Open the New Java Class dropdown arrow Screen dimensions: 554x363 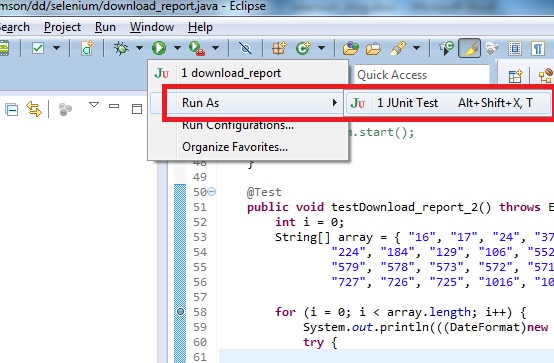(x=321, y=48)
